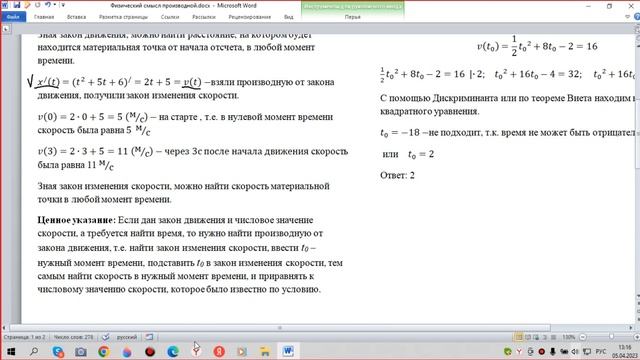The height and width of the screenshot is (360, 640).
Task: Open the Перья ink tools tab
Action: pos(353,17)
